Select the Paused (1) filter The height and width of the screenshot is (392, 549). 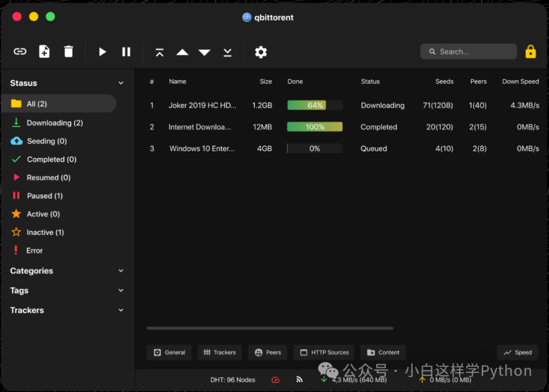(x=37, y=196)
